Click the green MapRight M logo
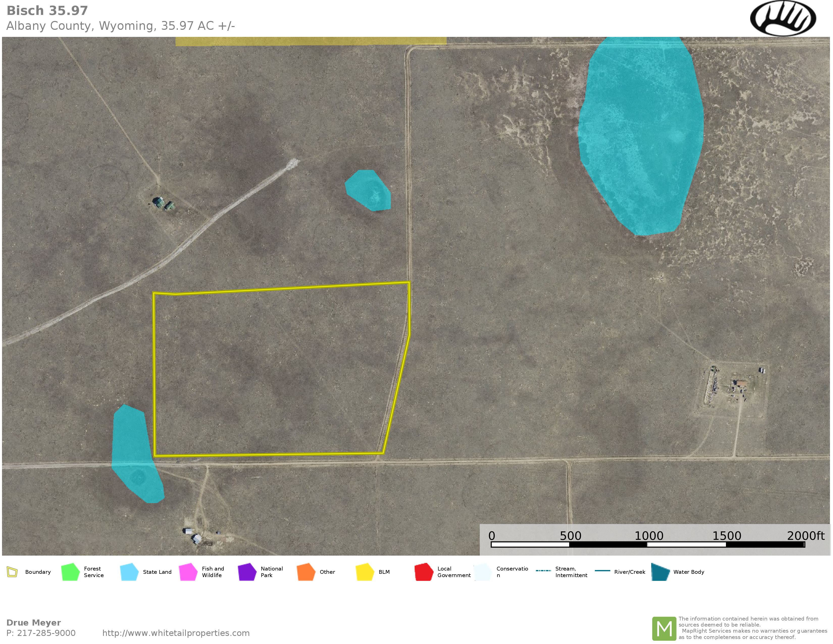The width and height of the screenshot is (833, 644). click(664, 628)
